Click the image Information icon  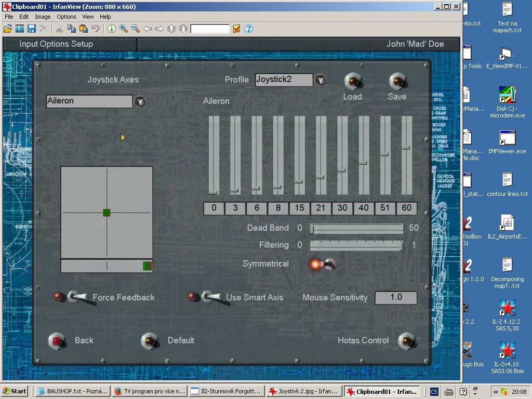(x=111, y=29)
